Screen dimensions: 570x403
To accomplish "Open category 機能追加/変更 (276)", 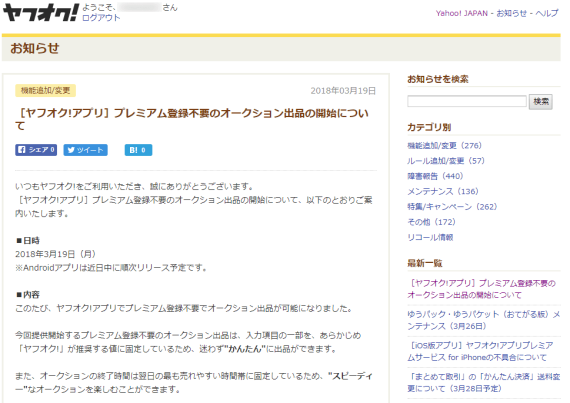I will coord(444,146).
